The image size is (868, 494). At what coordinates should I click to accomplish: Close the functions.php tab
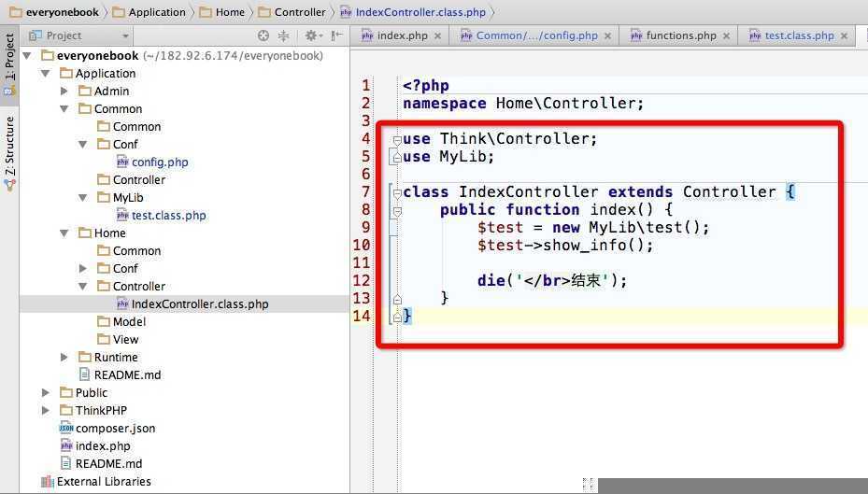tap(726, 36)
